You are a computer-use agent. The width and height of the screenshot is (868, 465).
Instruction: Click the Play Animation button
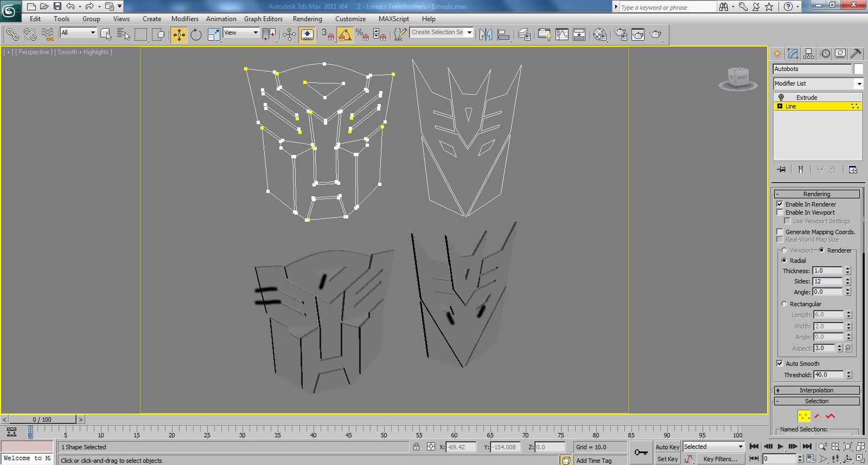780,447
